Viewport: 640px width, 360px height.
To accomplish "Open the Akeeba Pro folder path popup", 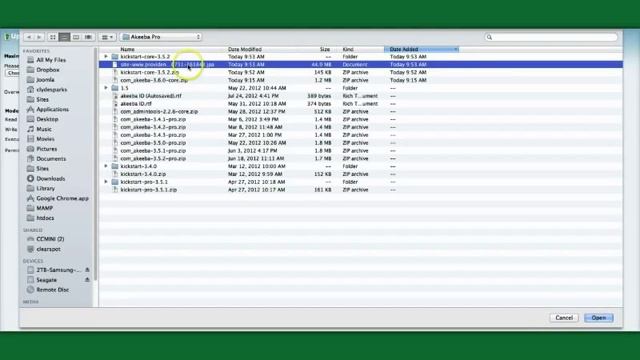I will (x=161, y=37).
